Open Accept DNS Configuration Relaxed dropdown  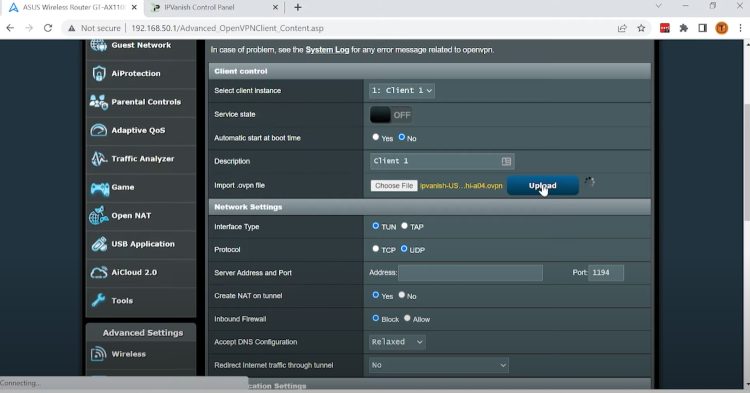[x=397, y=342]
